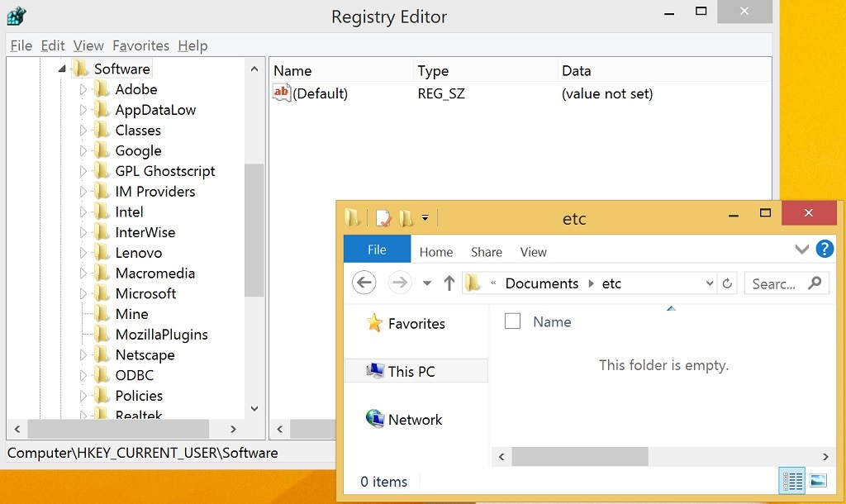Expand the Google registry key
846x504 pixels.
tap(83, 150)
